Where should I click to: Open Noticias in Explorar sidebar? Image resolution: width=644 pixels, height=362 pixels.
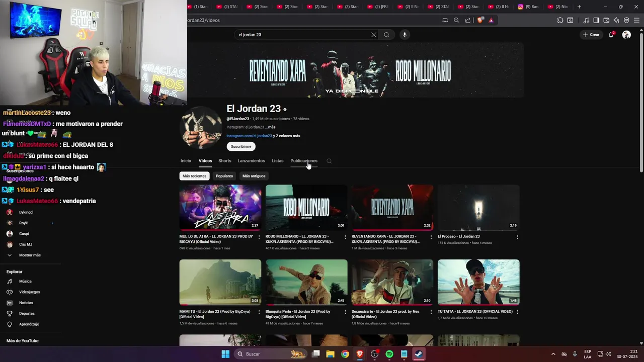click(x=26, y=303)
